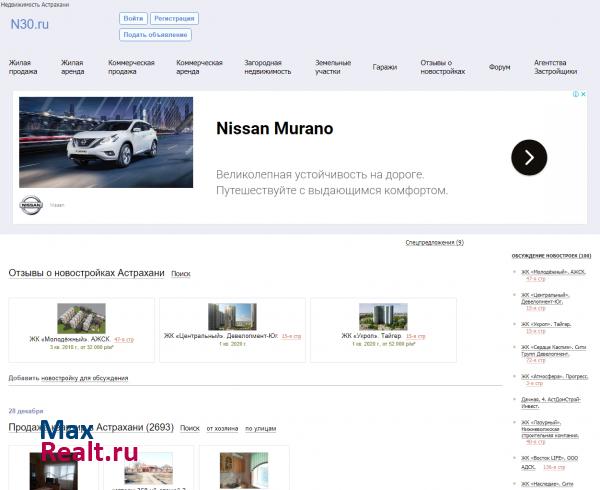Open sidebar link ЖК «Сердце Каспия»
600x490 pixels.
[554, 350]
